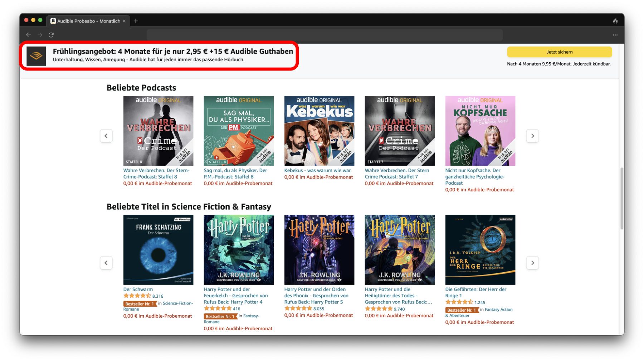The image size is (644, 361).
Task: Close the Audible Probeabo tab
Action: pos(124,21)
